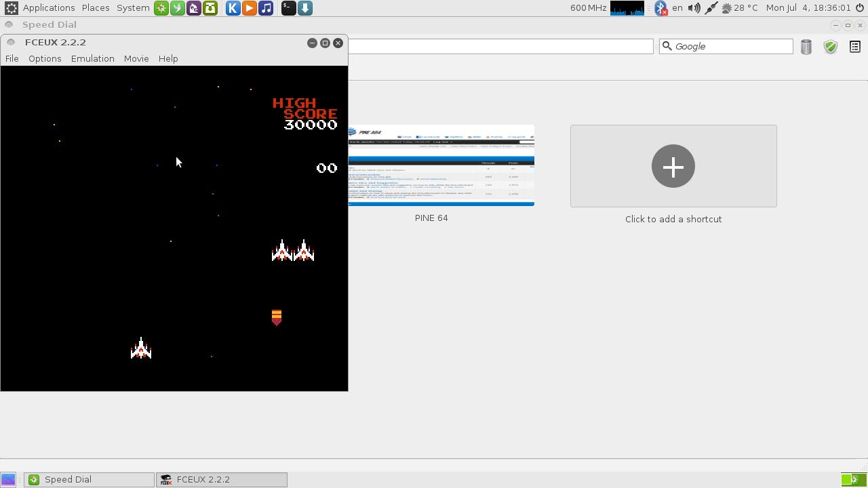Click the browser trash can icon
The height and width of the screenshot is (488, 868).
806,47
